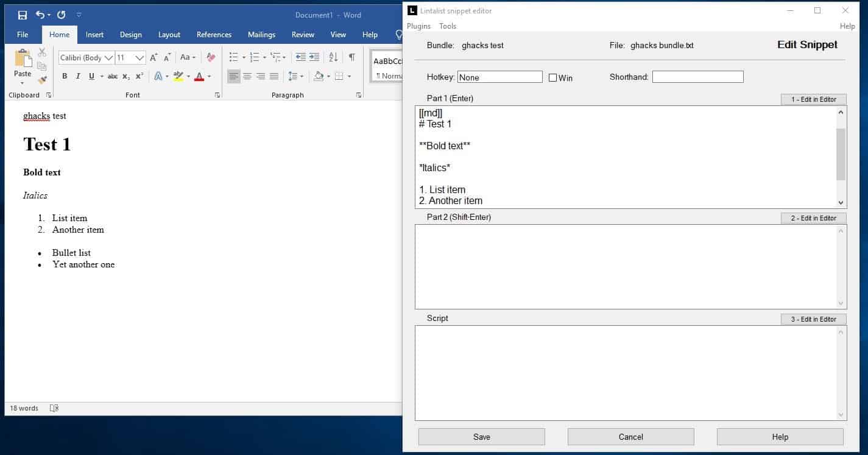
Task: Apply paragraph shading paint bucket
Action: point(319,76)
